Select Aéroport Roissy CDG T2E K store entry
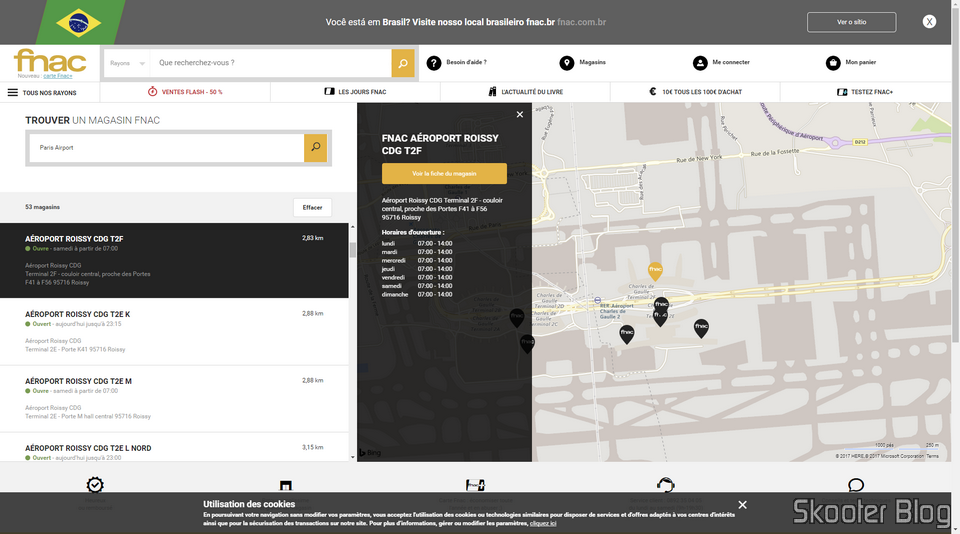Viewport: 960px width, 534px height. [x=174, y=332]
